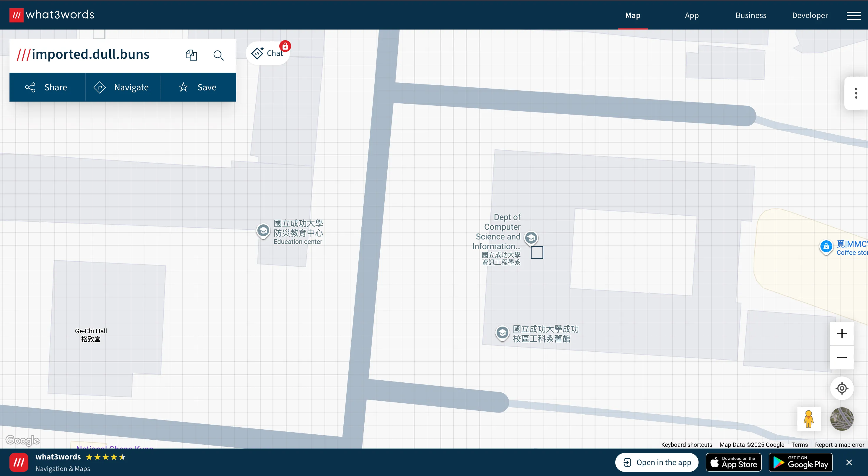Dismiss the app download banner
This screenshot has width=868, height=476.
pyautogui.click(x=849, y=462)
